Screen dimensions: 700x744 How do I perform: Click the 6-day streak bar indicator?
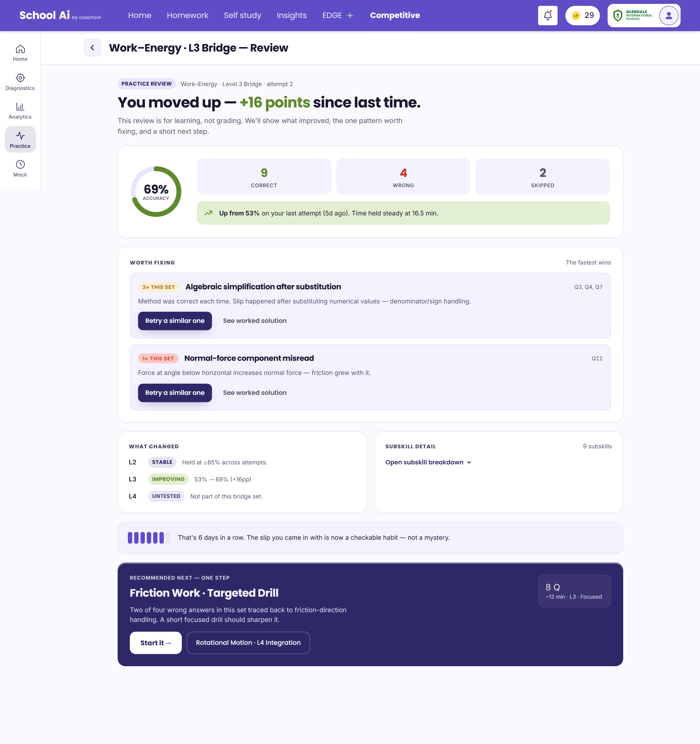(x=149, y=537)
